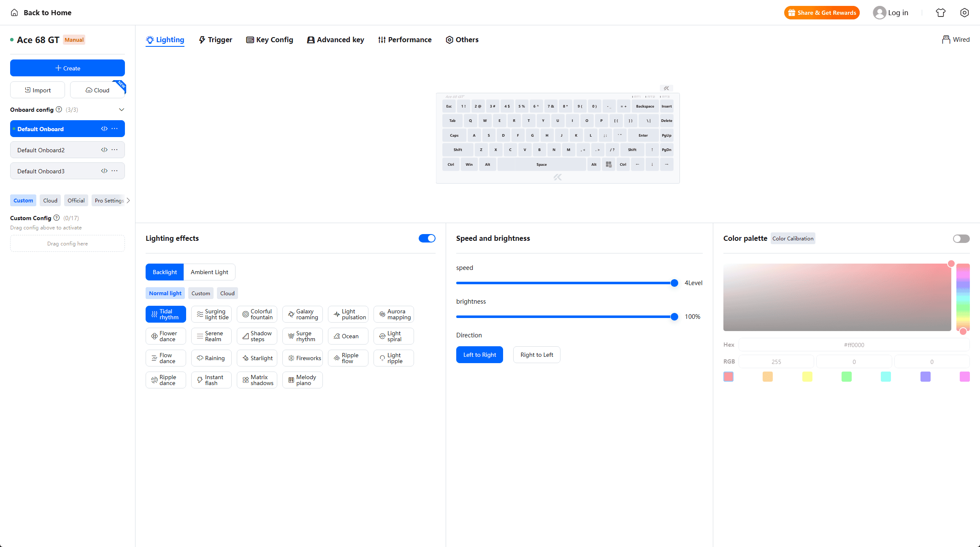Select Melody piano effect
This screenshot has width=980, height=547.
click(x=303, y=380)
